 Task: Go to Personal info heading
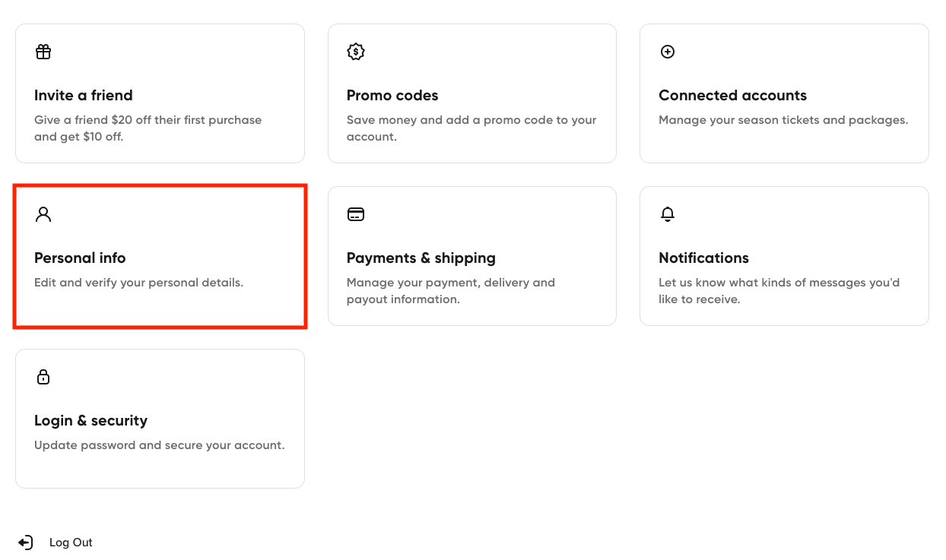pyautogui.click(x=80, y=258)
